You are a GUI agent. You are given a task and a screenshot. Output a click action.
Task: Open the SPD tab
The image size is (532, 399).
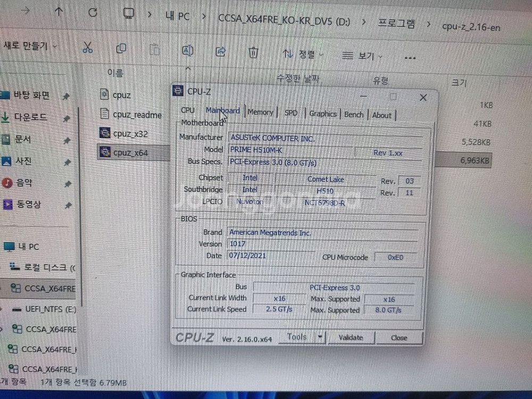pos(291,113)
